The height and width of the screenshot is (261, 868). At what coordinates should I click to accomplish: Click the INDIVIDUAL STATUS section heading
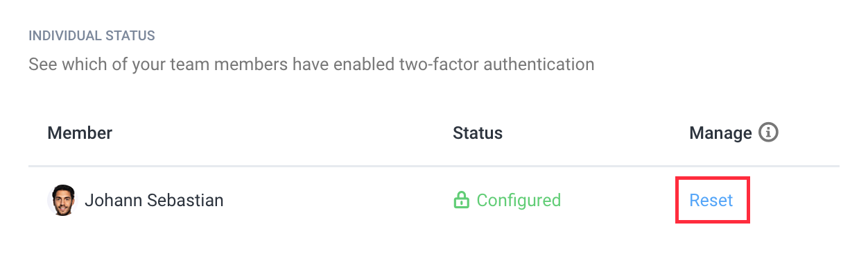click(x=92, y=35)
